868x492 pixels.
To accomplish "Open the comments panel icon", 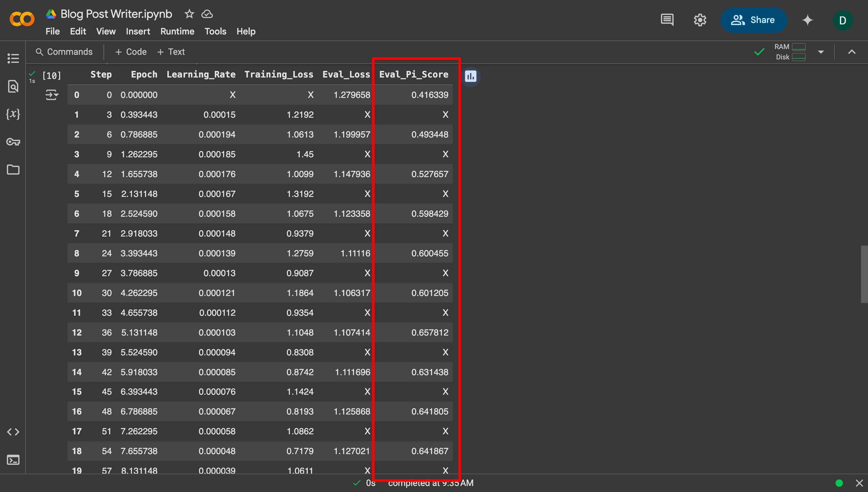I will pos(667,20).
